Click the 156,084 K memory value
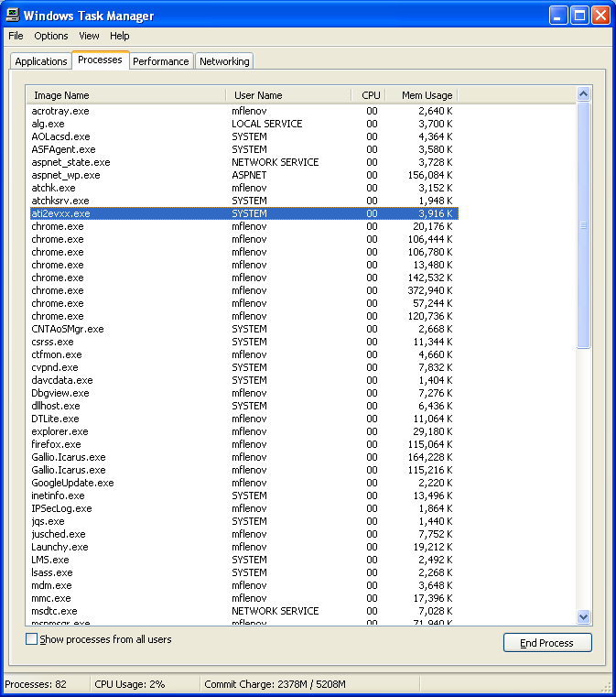This screenshot has width=616, height=697. [430, 175]
